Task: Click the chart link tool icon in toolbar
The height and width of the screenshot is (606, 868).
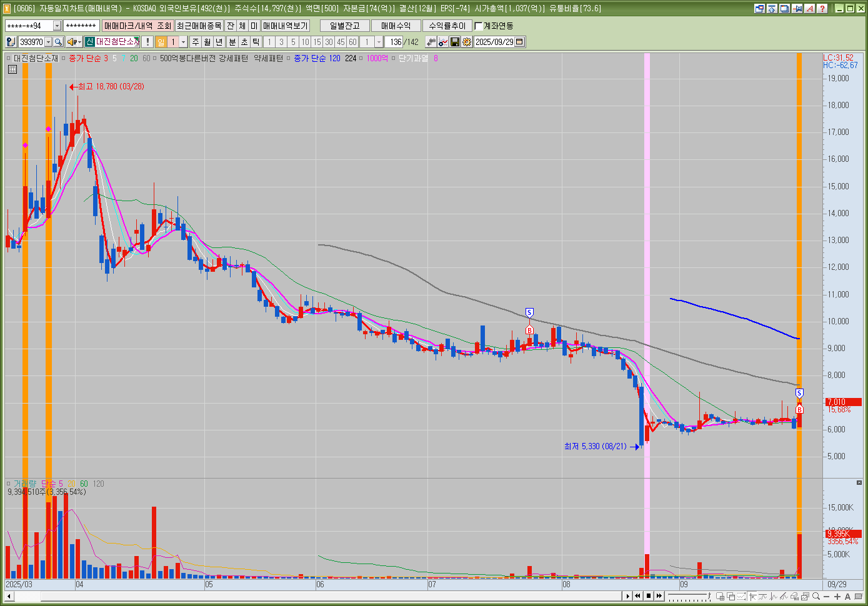Action: pos(431,42)
